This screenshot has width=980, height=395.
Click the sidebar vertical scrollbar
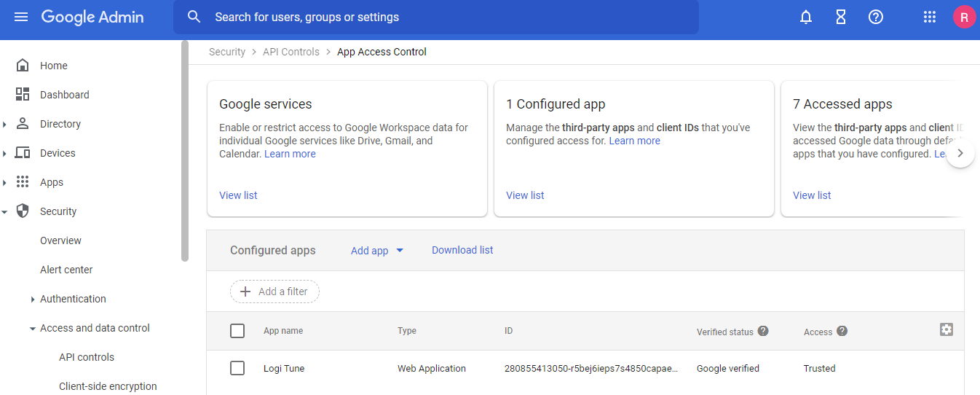[x=185, y=152]
